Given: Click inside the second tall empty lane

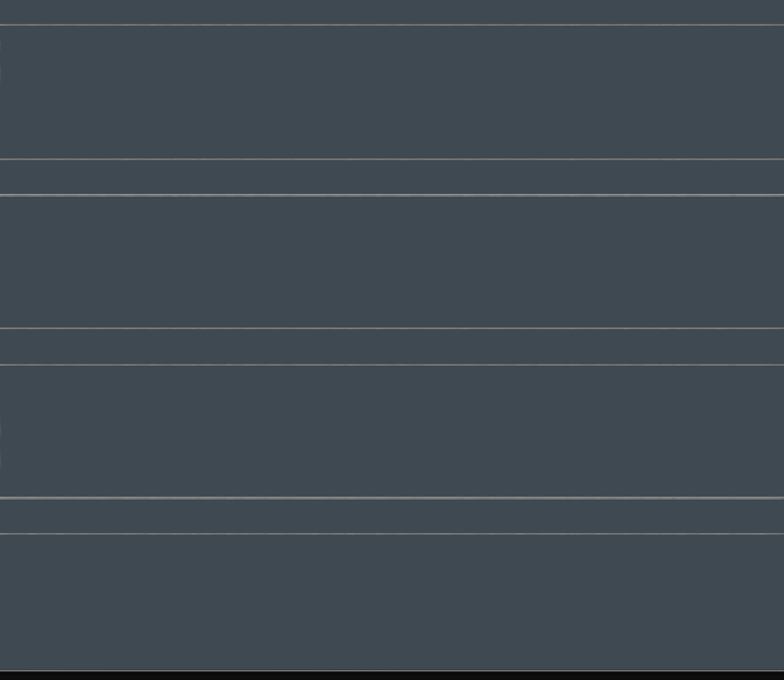Looking at the screenshot, I should 392,262.
